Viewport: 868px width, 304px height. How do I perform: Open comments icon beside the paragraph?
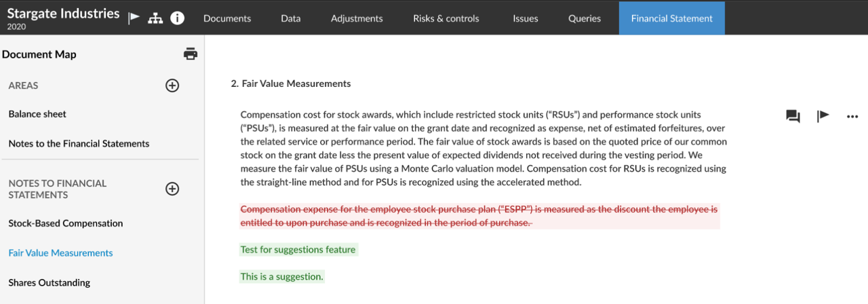[x=793, y=116]
